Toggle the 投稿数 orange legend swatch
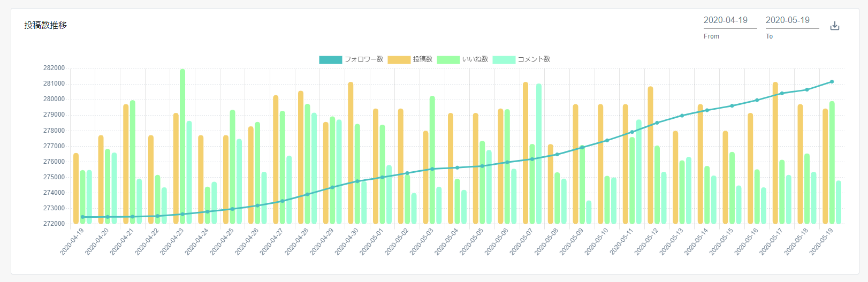The image size is (868, 282). pyautogui.click(x=399, y=59)
